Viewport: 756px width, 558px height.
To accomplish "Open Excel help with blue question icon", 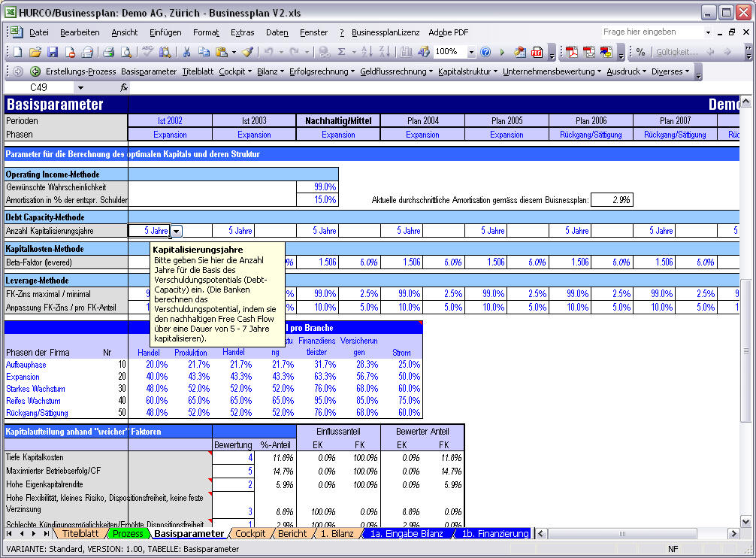I will [x=485, y=52].
